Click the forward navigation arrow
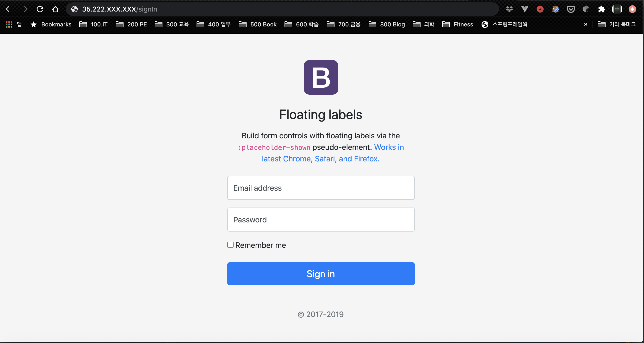Viewport: 644px width, 343px height. tap(25, 9)
